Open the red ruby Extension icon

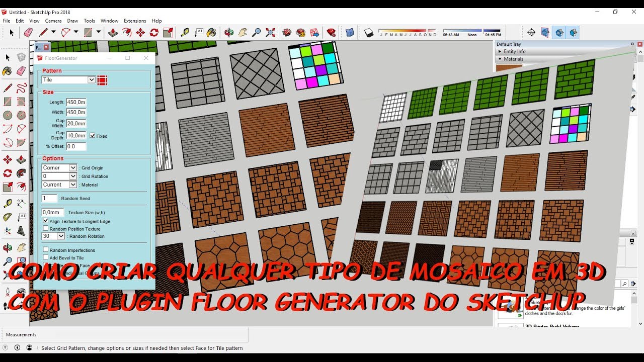click(x=331, y=33)
